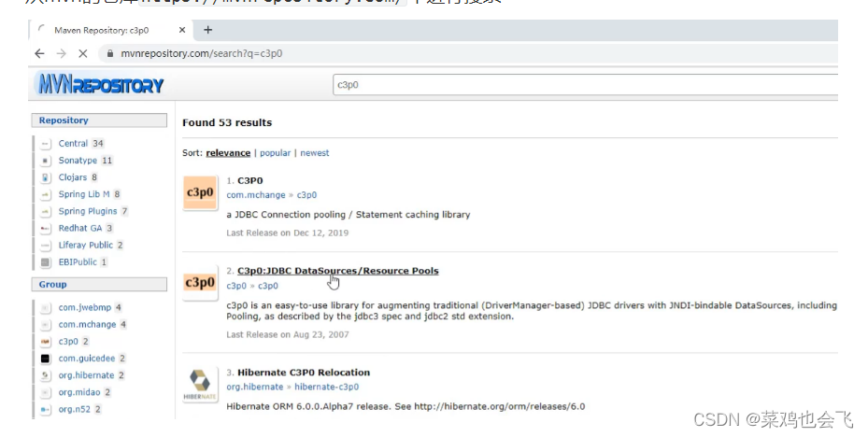Click the Central repository icon
The height and width of the screenshot is (437, 868).
[46, 144]
